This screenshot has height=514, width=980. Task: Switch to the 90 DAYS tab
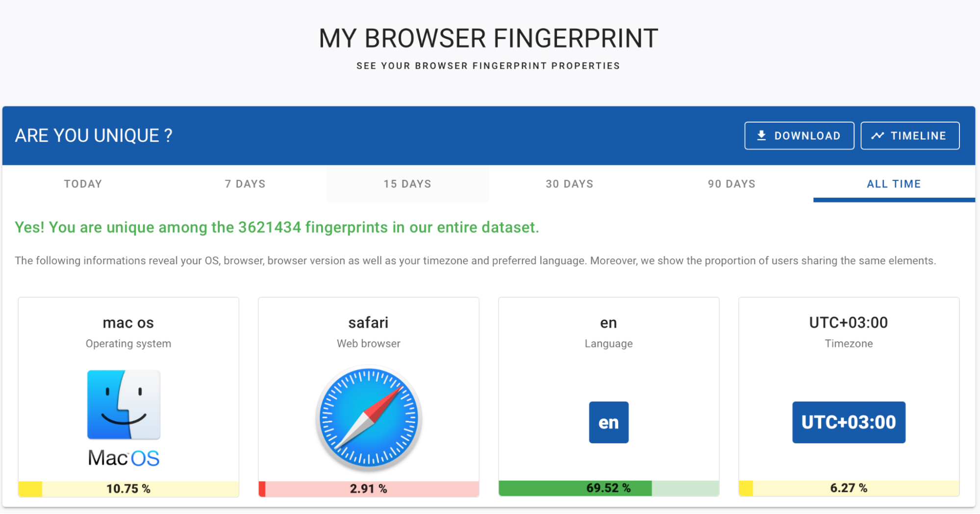point(731,184)
